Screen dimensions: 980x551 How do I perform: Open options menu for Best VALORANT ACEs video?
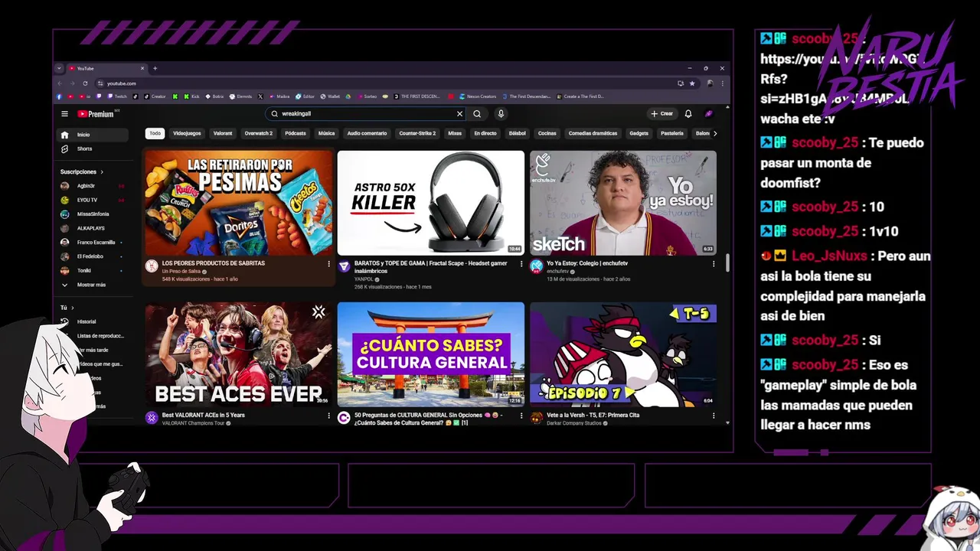[329, 416]
